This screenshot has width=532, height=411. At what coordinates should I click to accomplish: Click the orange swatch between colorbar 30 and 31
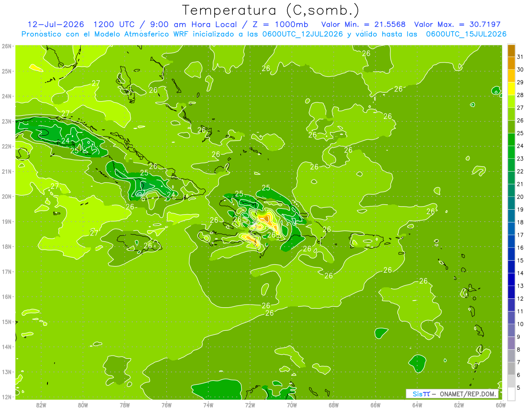point(511,63)
